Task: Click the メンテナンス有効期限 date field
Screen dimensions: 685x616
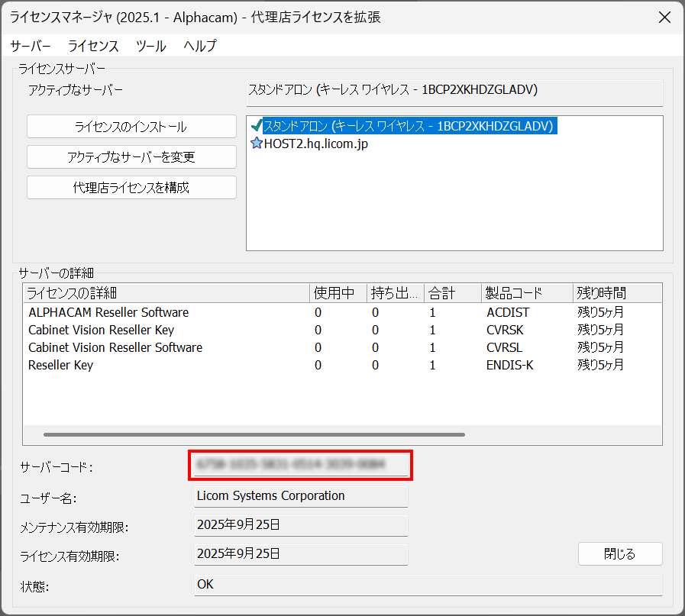Action: tap(301, 525)
